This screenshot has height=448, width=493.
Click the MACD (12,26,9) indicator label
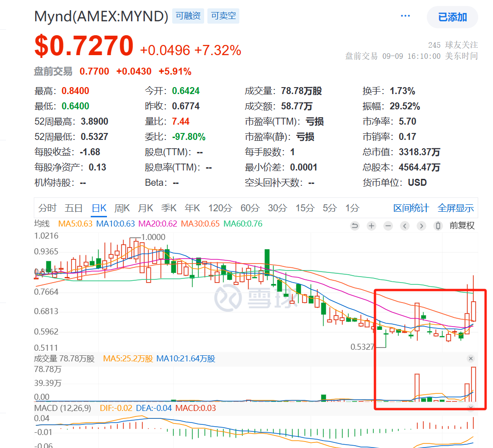pos(62,408)
